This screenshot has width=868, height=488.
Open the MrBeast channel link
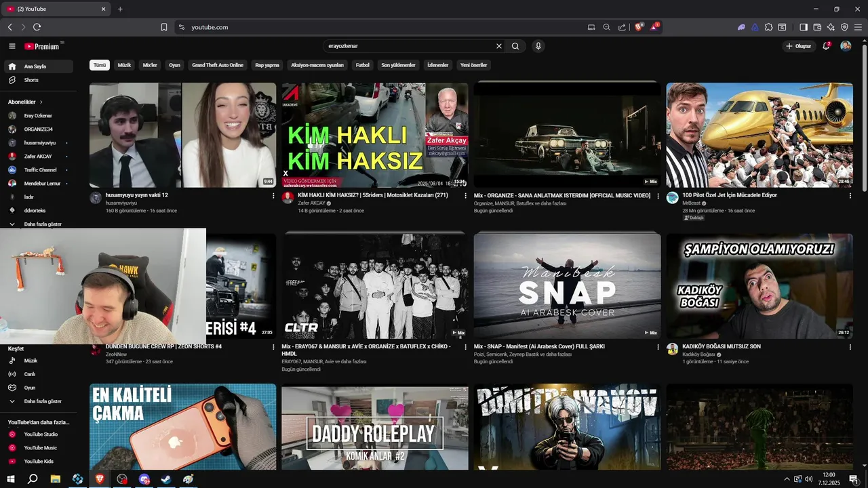click(692, 203)
